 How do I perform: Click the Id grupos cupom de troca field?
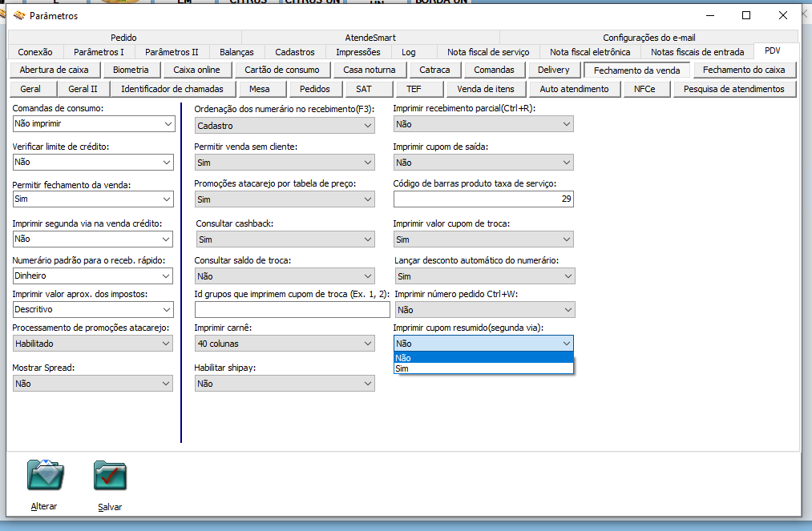[x=292, y=310]
